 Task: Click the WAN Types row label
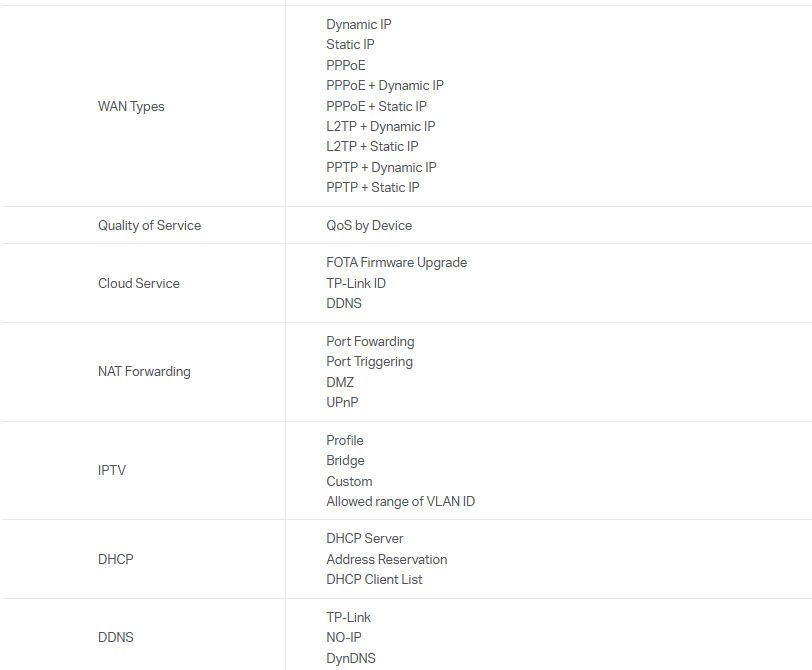click(131, 106)
